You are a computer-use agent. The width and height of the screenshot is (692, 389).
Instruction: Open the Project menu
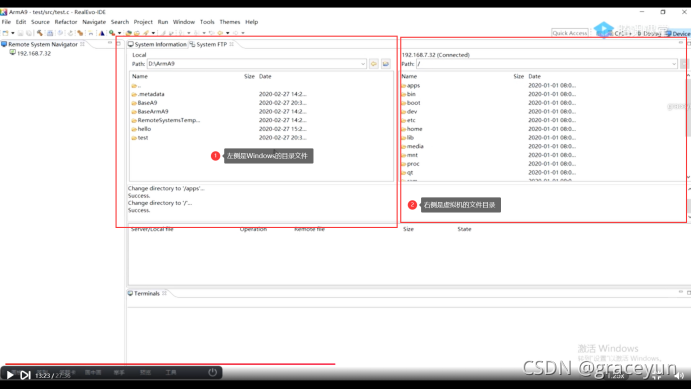coord(143,22)
